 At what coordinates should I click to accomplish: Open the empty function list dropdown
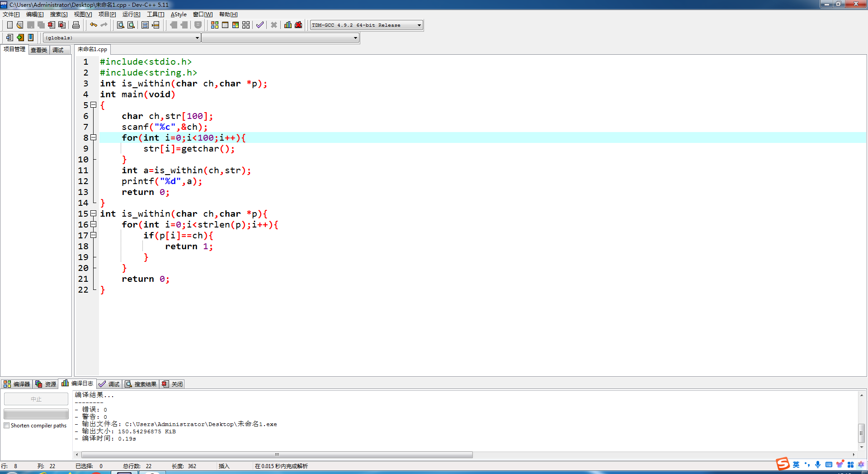coord(280,38)
